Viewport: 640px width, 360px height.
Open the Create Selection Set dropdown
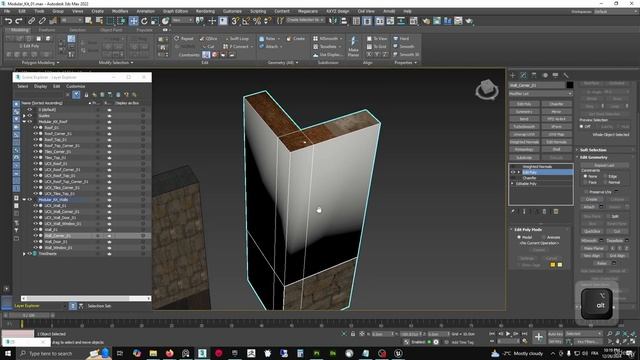pos(305,20)
